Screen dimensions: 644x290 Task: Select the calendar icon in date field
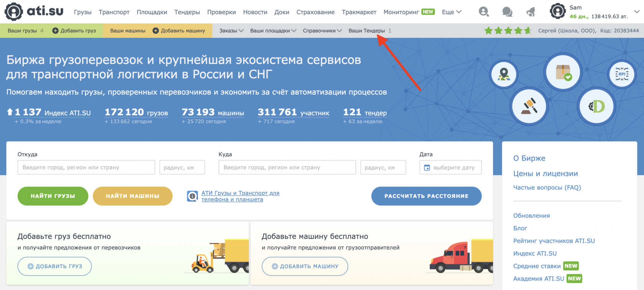427,167
